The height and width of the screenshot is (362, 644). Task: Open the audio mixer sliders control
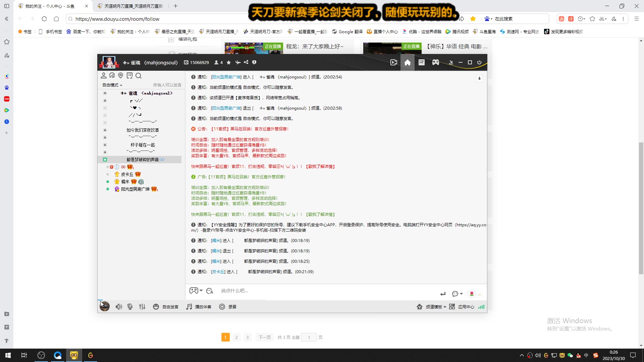[x=142, y=306]
